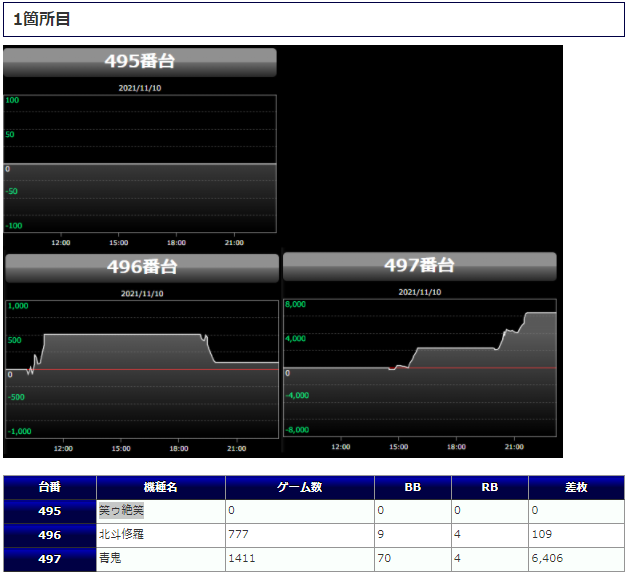628x577 pixels.
Task: Click the highlighted machine name 笑ゥ絶笑
Action: 121,511
